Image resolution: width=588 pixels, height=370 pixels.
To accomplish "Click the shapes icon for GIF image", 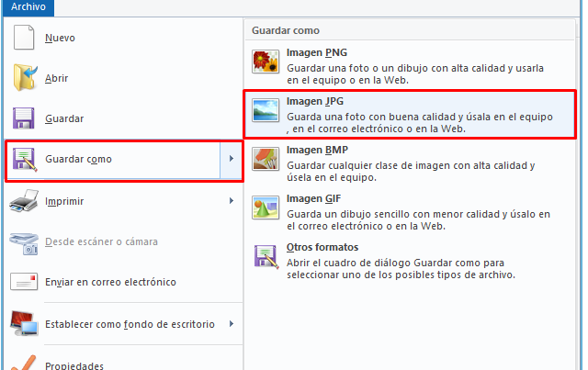I will (266, 207).
